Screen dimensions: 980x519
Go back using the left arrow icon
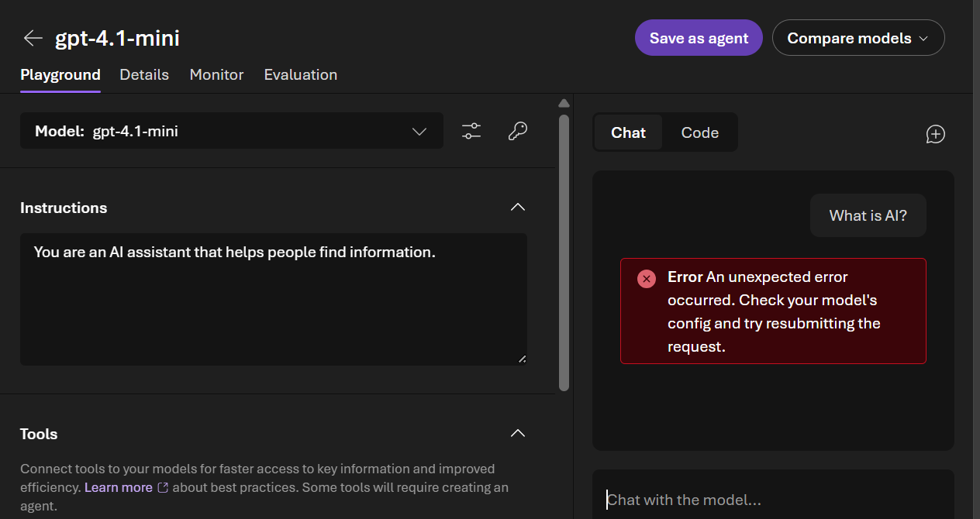tap(33, 38)
